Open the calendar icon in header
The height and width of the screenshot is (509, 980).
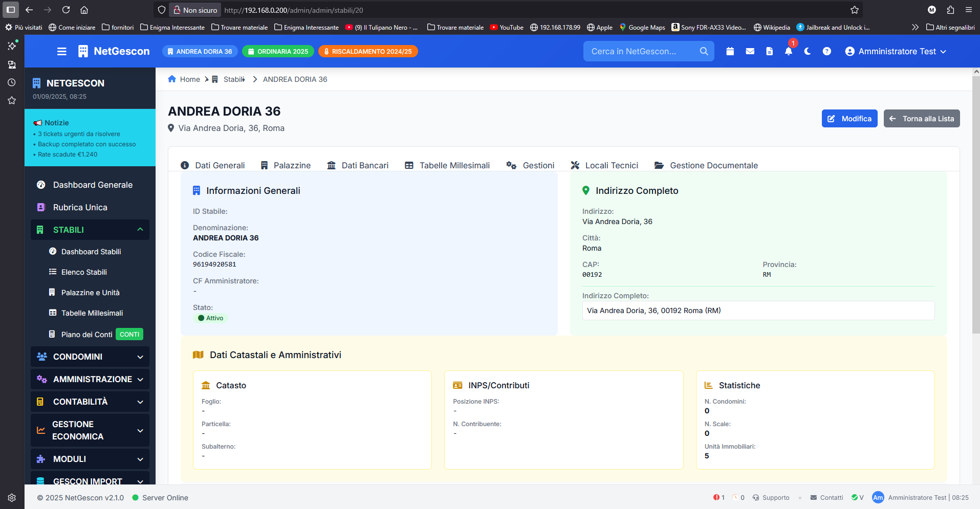[x=730, y=51]
